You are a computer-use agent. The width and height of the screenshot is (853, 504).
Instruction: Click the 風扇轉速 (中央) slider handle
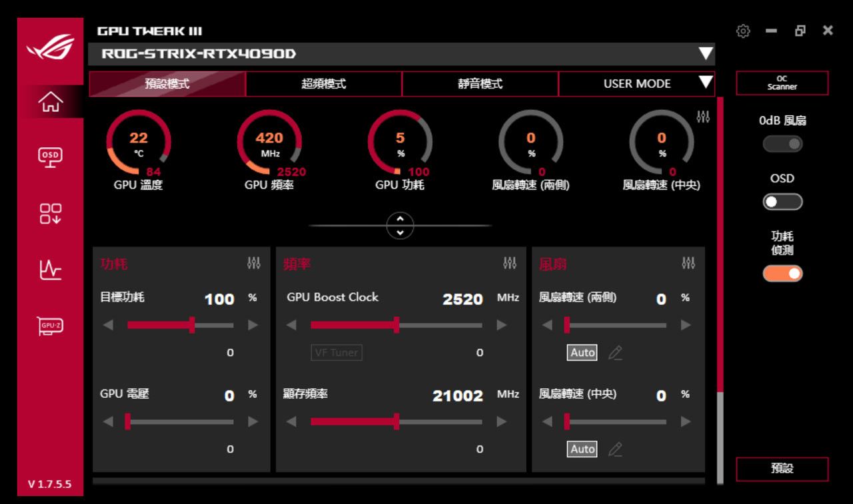point(566,421)
